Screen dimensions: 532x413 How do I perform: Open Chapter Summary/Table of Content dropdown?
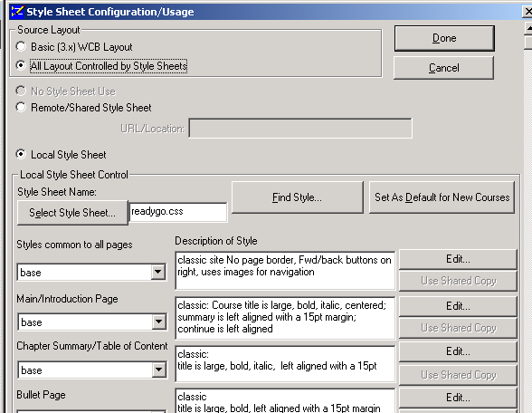pyautogui.click(x=158, y=370)
